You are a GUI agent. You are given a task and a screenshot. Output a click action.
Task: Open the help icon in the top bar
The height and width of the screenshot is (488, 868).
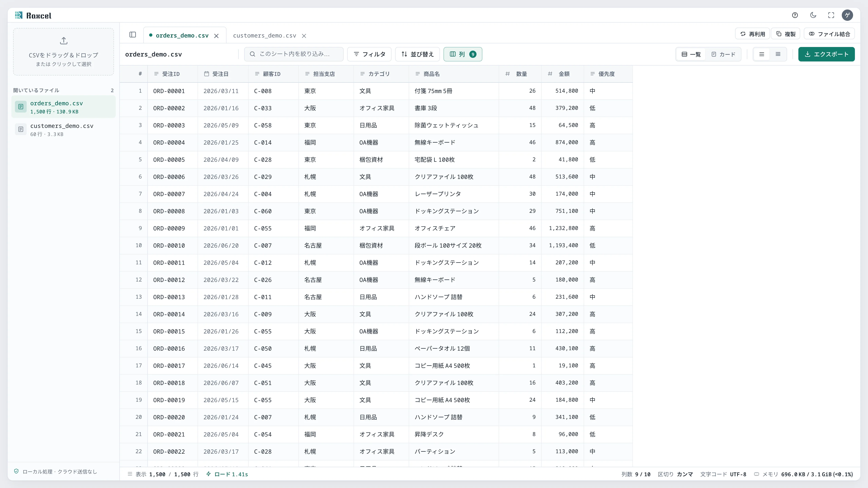click(795, 15)
